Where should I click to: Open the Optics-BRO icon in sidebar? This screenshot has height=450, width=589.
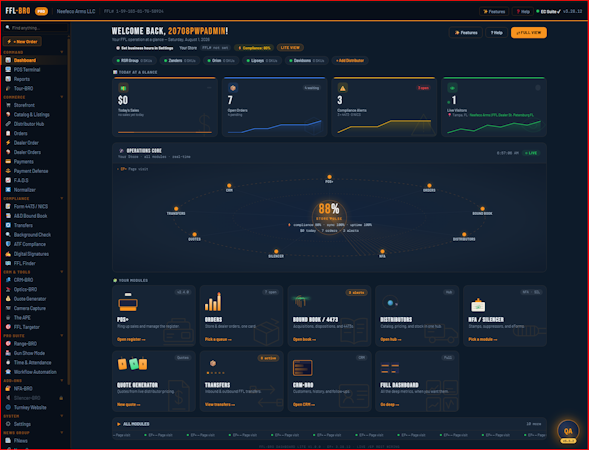(x=8, y=289)
